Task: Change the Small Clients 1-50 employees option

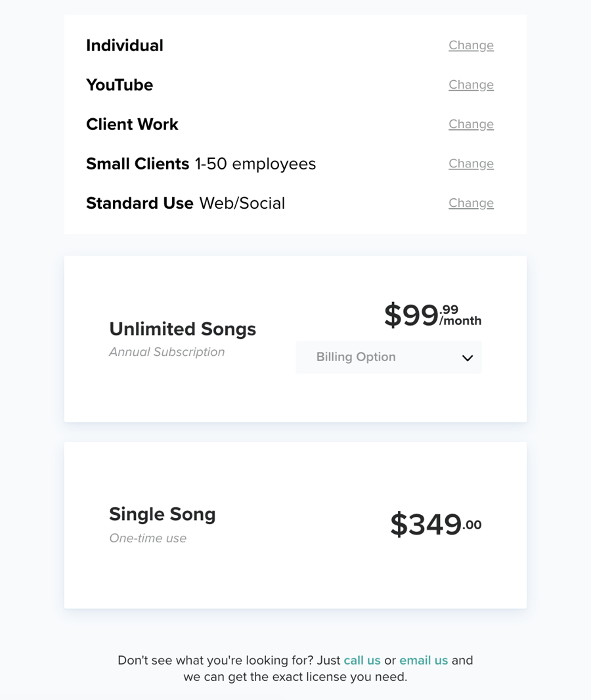Action: click(x=471, y=164)
